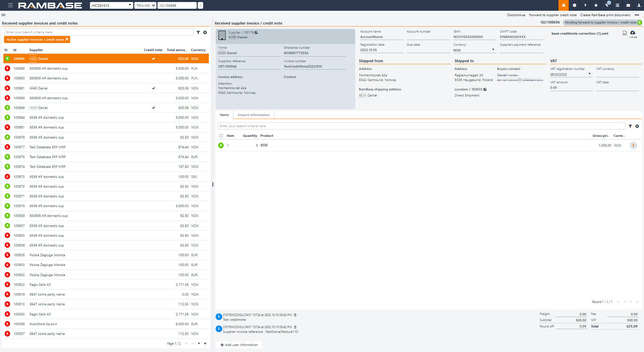Open the hamburger main menu

(x=10, y=5)
